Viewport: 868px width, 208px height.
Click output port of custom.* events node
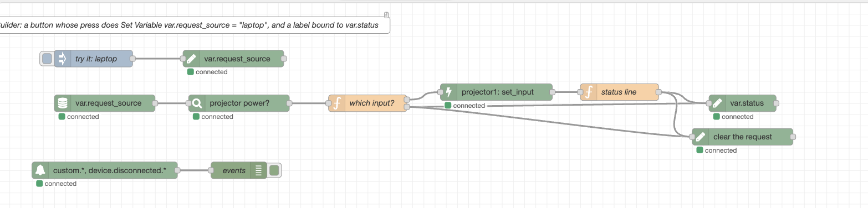(x=177, y=170)
